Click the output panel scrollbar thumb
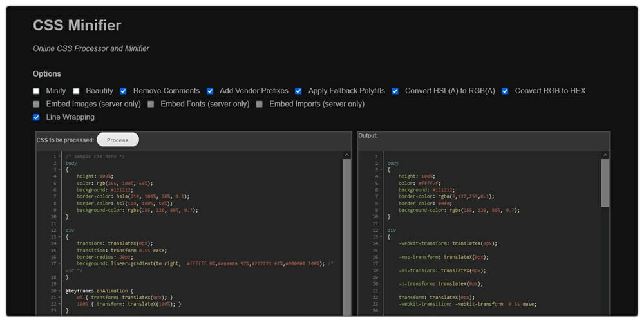The height and width of the screenshot is (322, 644). point(605,184)
